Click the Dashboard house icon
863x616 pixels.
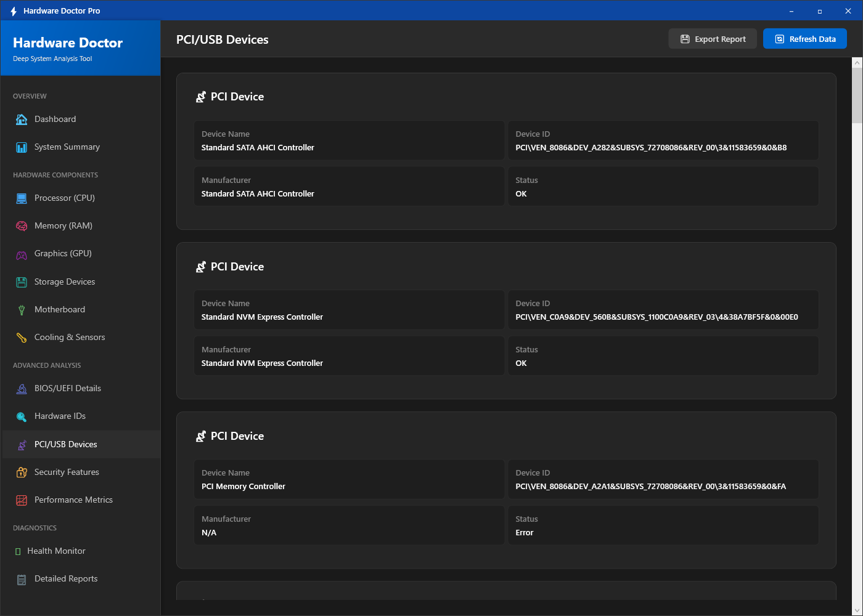pos(22,120)
